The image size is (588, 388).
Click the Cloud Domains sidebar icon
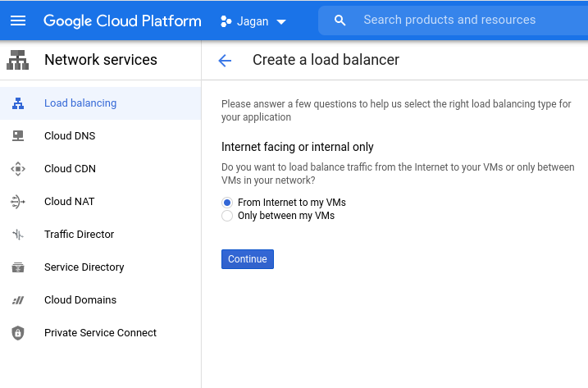pos(18,300)
